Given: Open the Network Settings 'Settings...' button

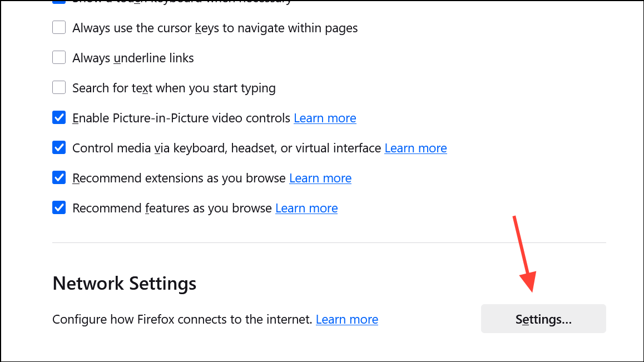Looking at the screenshot, I should point(543,319).
